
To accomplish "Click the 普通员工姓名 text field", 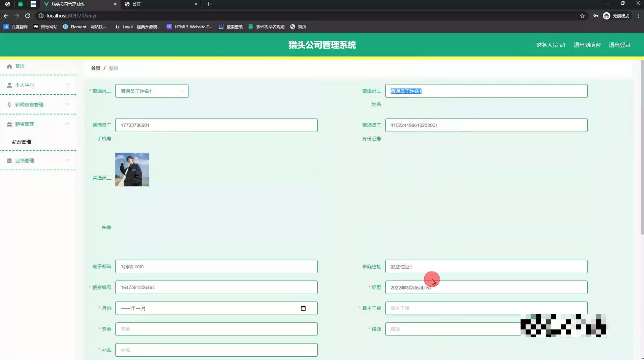I will click(486, 91).
